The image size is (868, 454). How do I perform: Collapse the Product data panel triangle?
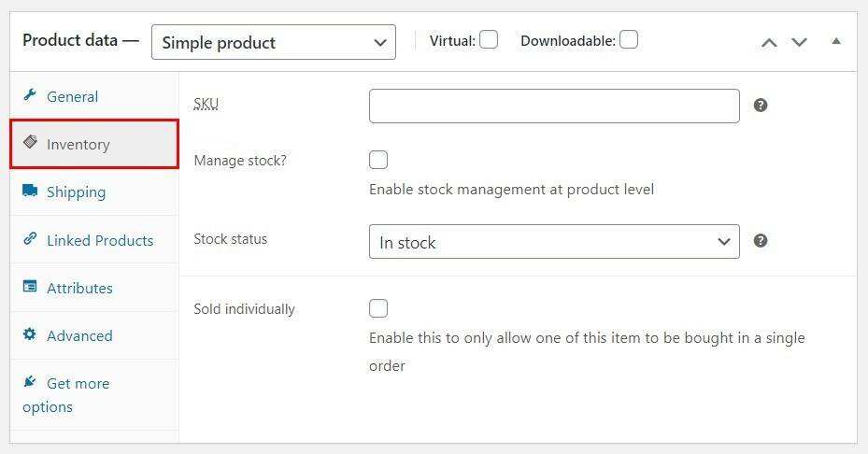click(x=836, y=41)
